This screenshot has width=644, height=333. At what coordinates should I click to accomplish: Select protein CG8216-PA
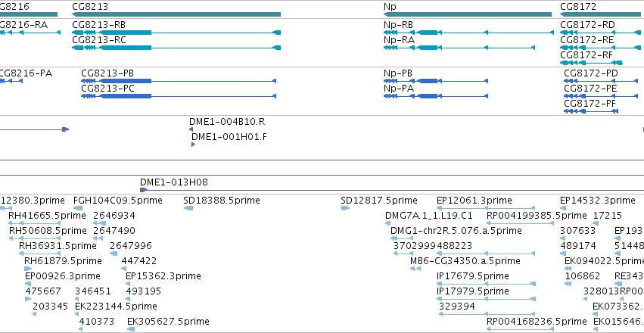[x=11, y=81]
